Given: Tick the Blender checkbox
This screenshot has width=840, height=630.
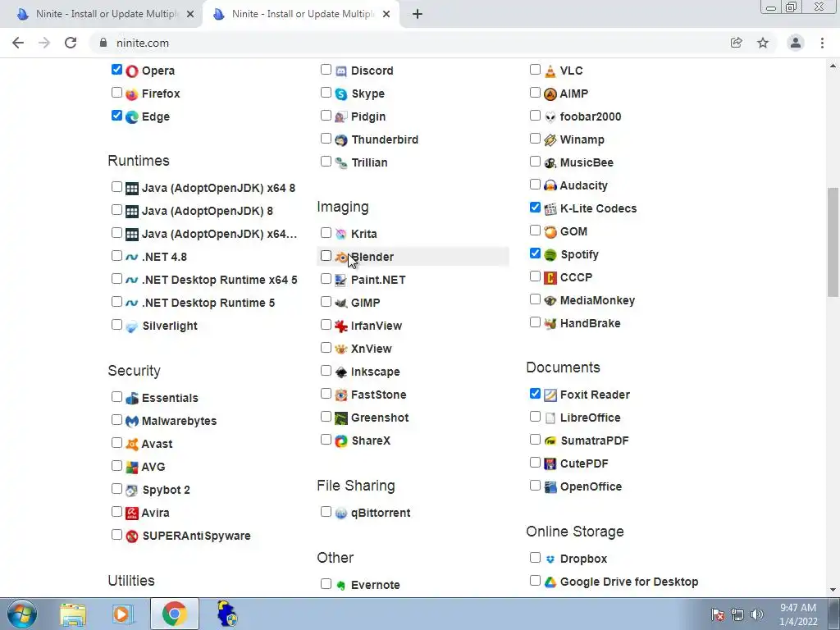Looking at the screenshot, I should point(326,256).
